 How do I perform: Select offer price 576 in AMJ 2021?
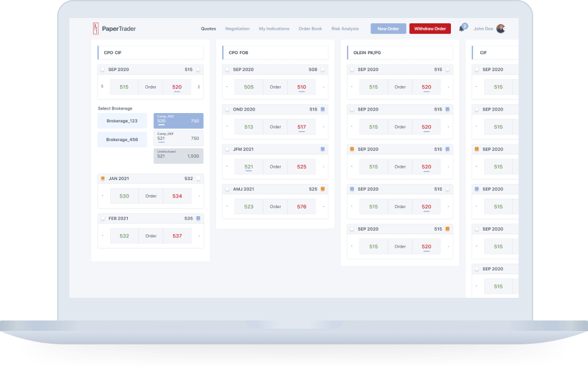click(302, 207)
